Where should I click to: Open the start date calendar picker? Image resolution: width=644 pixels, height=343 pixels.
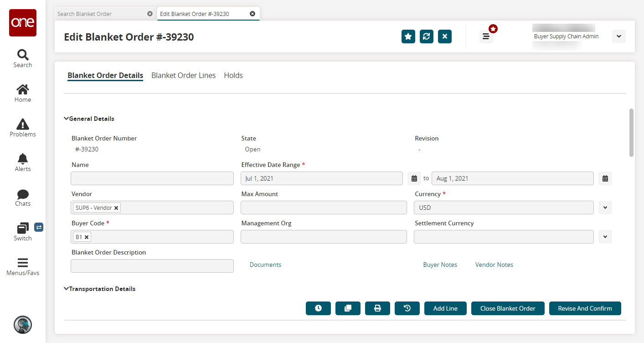point(414,178)
